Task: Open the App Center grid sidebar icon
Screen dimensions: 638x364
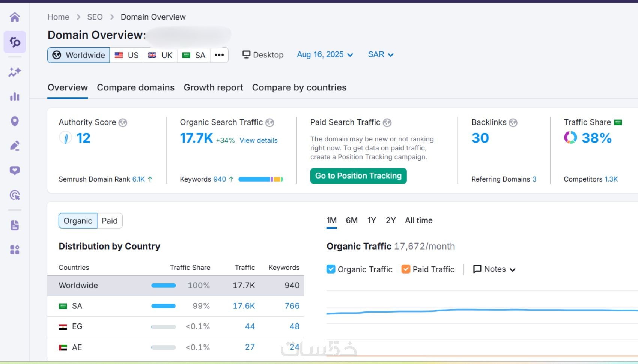Action: pos(15,250)
